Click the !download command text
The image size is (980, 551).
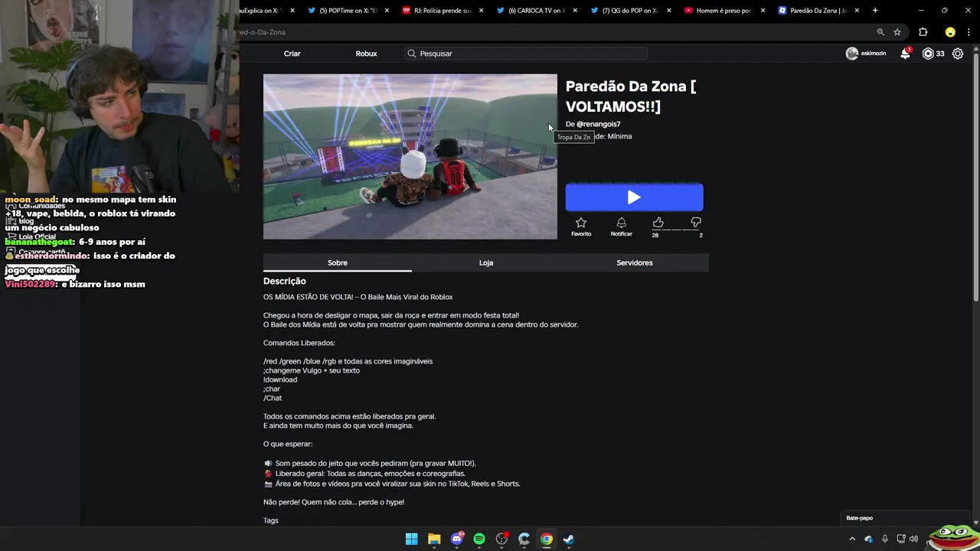pos(280,380)
